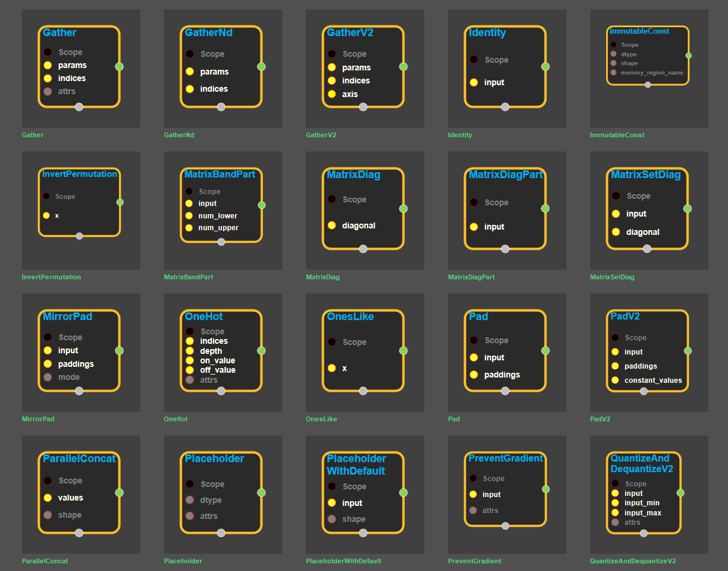The height and width of the screenshot is (571, 728).
Task: Click the diagonal input port on MatrixDiag node
Action: tap(332, 225)
